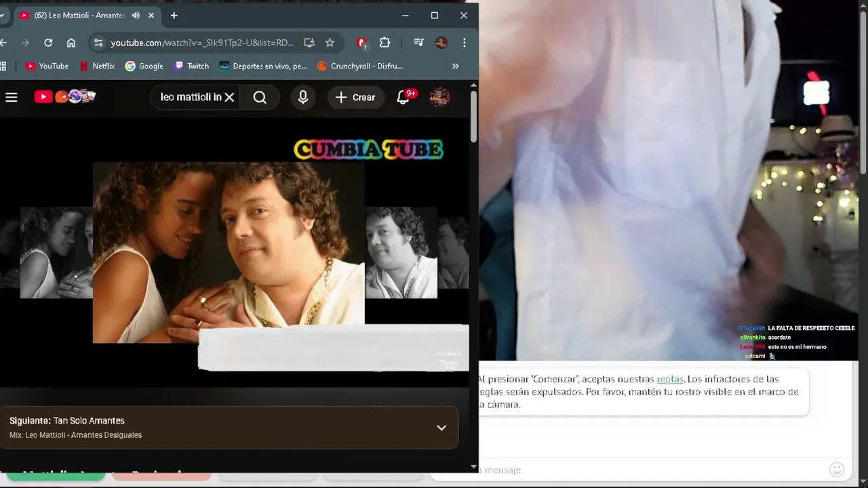Click chat message 'este no es mi hermano'

797,347
